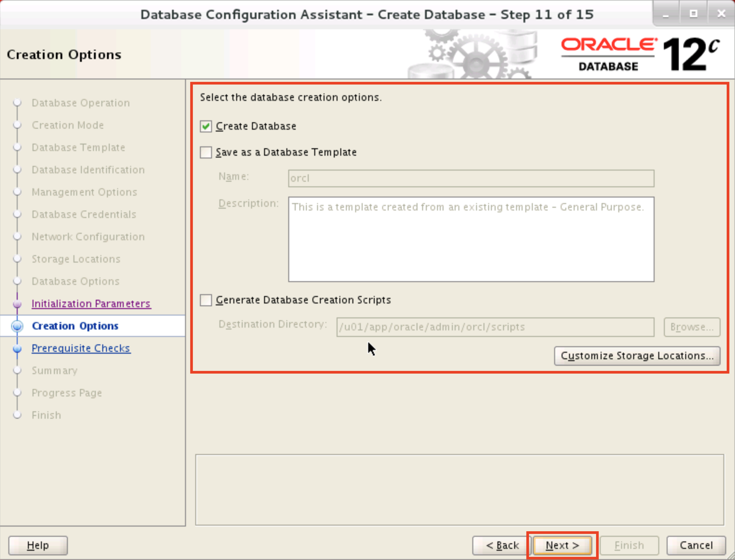Go to Initialization Parameters step link
Screen dimensions: 735x560
point(91,304)
